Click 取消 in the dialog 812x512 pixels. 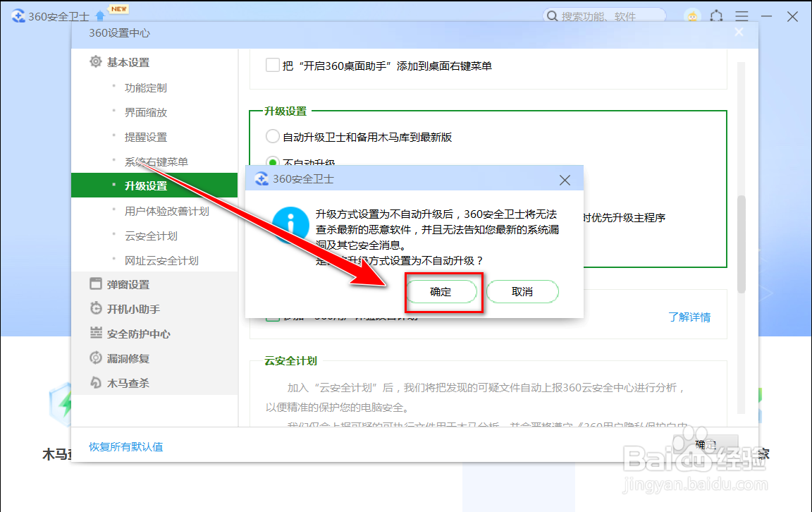tap(522, 292)
